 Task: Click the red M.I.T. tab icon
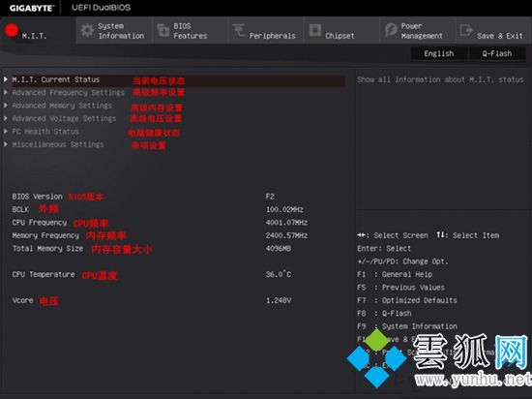click(12, 30)
